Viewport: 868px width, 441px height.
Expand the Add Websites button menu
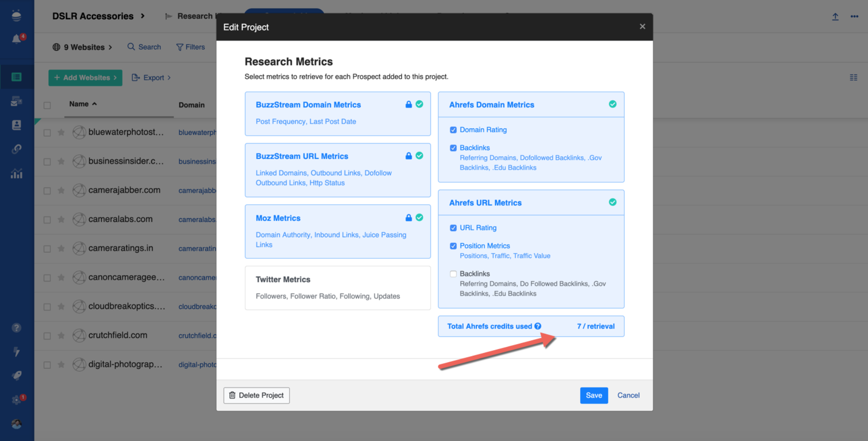(85, 78)
